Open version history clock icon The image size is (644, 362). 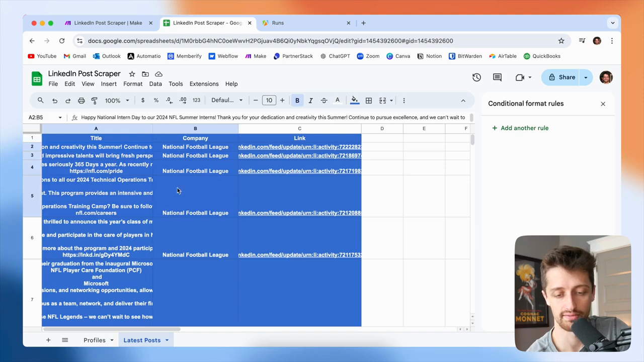click(476, 77)
